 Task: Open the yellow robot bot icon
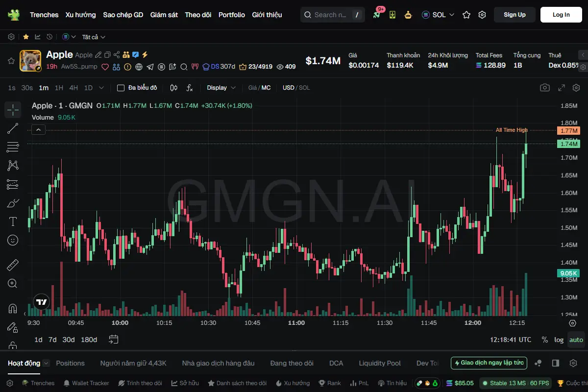point(408,15)
